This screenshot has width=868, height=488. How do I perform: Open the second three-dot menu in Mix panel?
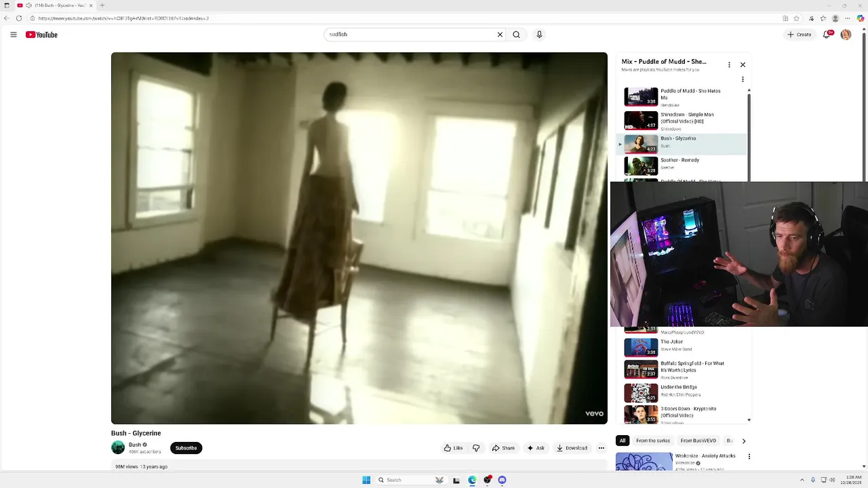click(743, 79)
